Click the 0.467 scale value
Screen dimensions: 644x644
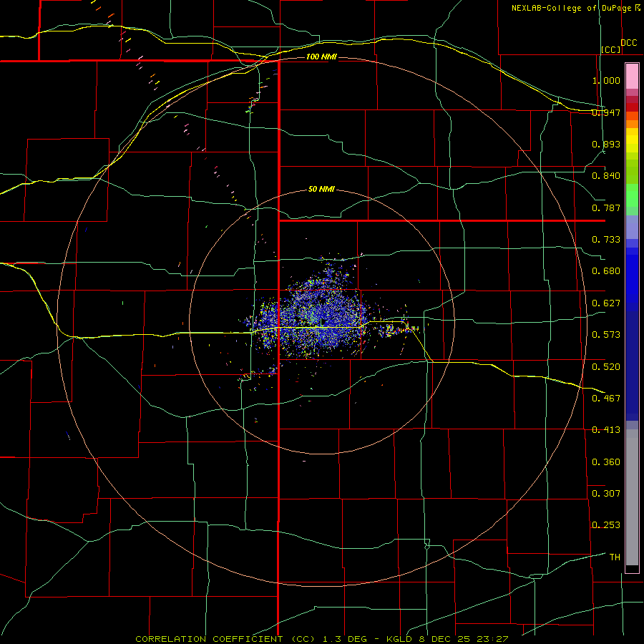coord(606,399)
